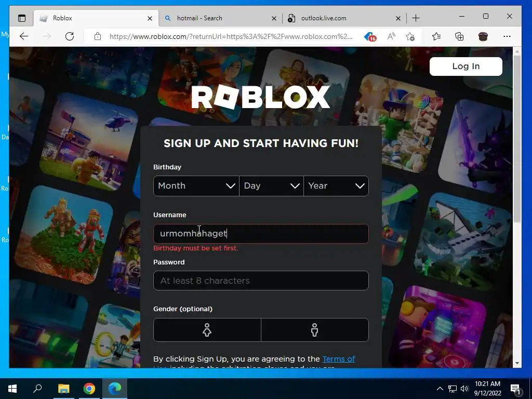Click the scrollbar down arrow
This screenshot has height=399, width=532.
(x=517, y=363)
